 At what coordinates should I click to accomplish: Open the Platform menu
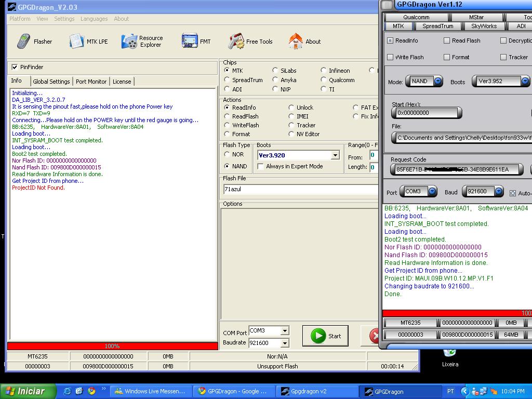click(20, 19)
